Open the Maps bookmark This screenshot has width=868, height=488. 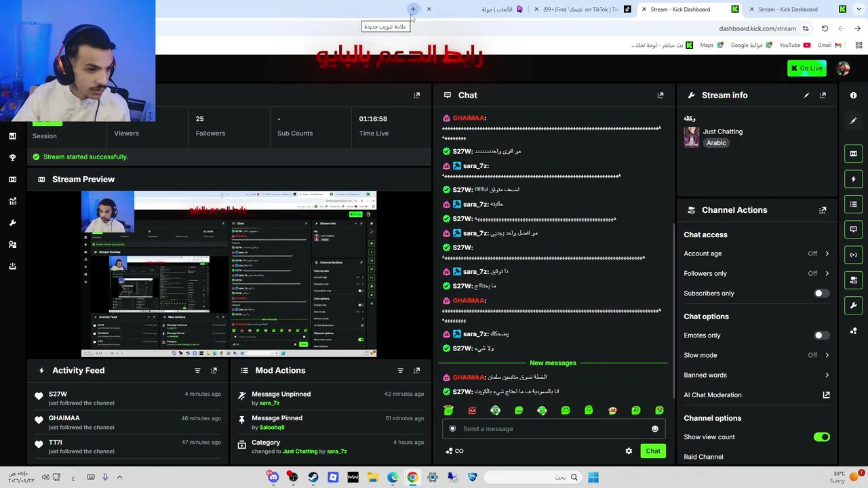click(711, 45)
